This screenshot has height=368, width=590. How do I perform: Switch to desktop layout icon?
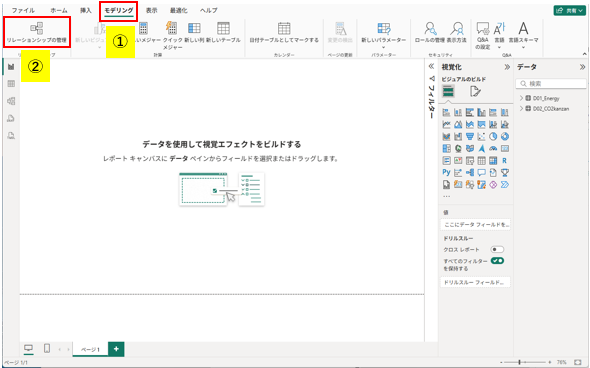(x=29, y=348)
